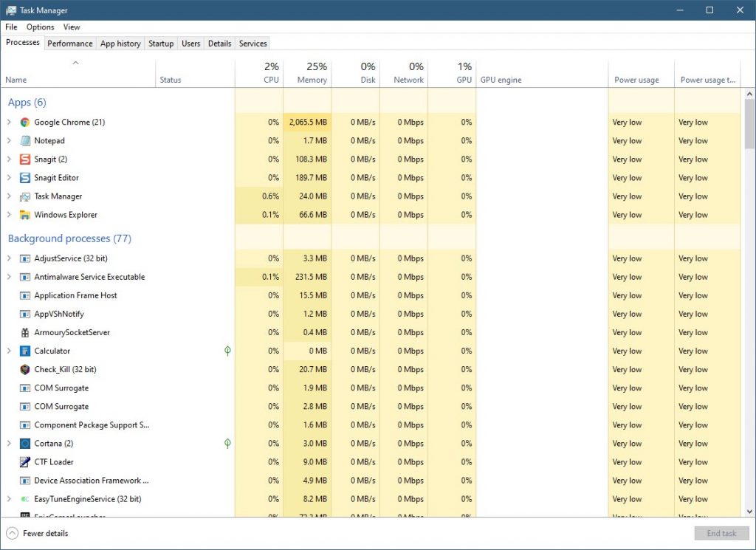Click the AppVShNotify process icon

click(x=25, y=314)
